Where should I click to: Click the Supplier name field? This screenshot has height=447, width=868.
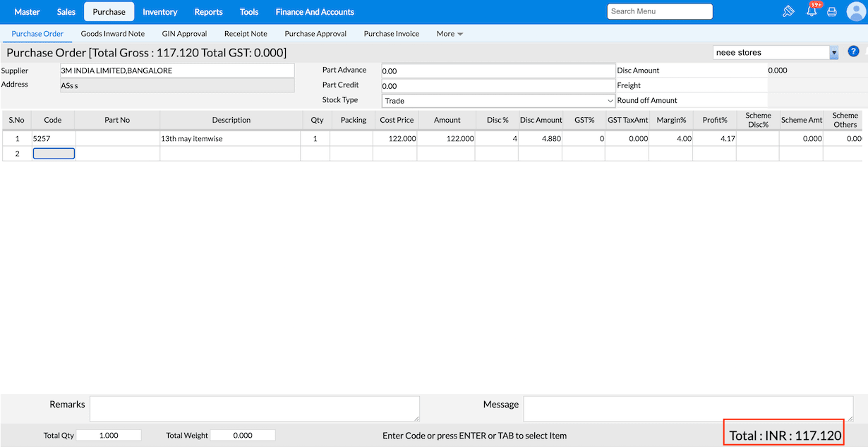(x=177, y=71)
